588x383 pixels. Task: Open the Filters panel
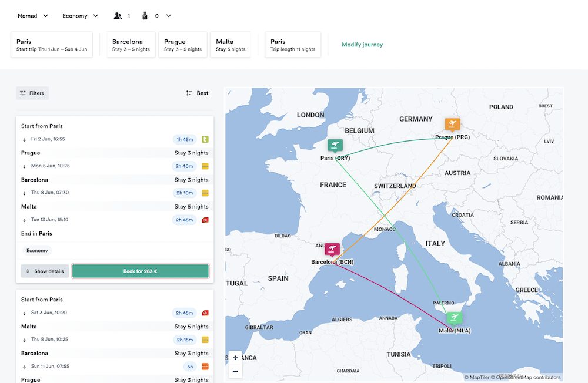[32, 93]
